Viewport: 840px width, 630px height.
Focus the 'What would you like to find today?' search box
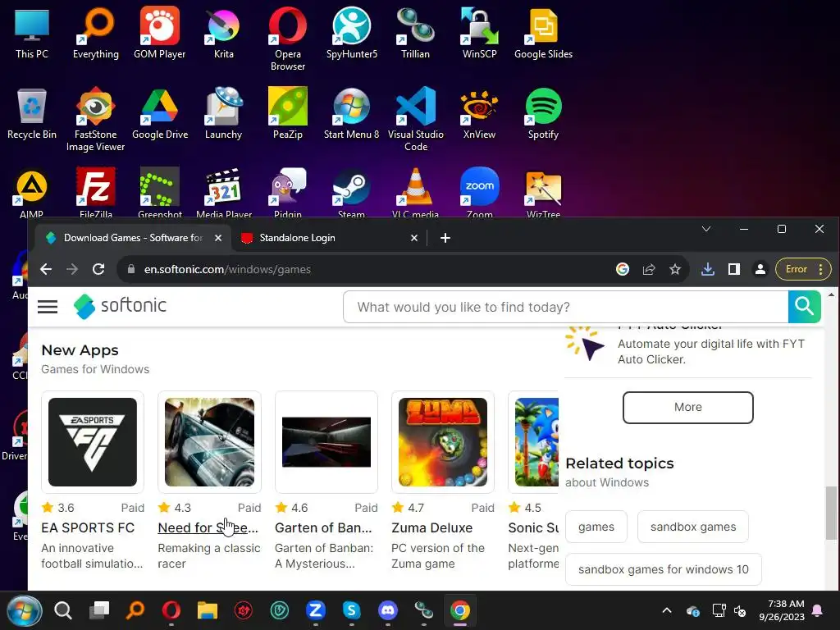coord(566,307)
